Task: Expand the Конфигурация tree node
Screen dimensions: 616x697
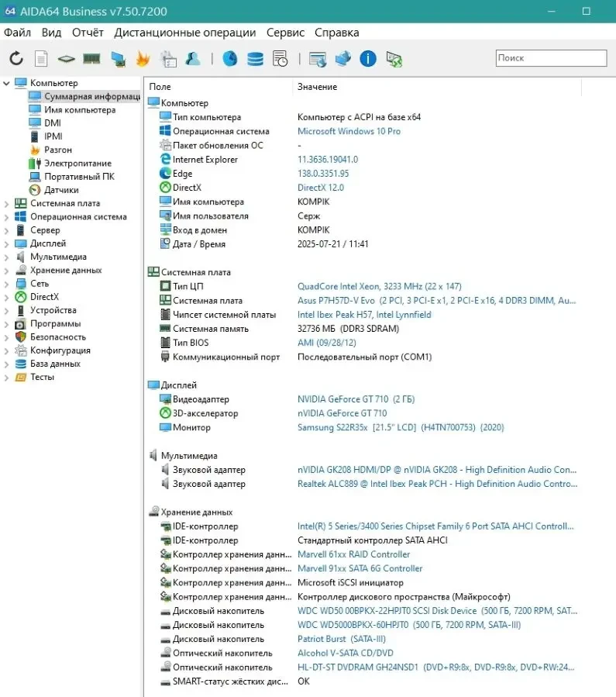Action: (6, 350)
